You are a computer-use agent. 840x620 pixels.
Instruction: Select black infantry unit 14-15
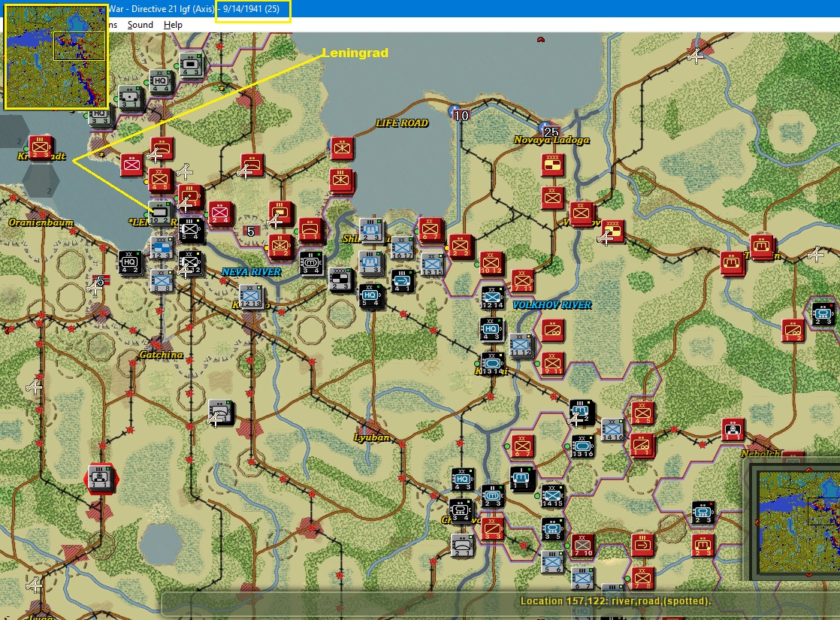(x=551, y=496)
